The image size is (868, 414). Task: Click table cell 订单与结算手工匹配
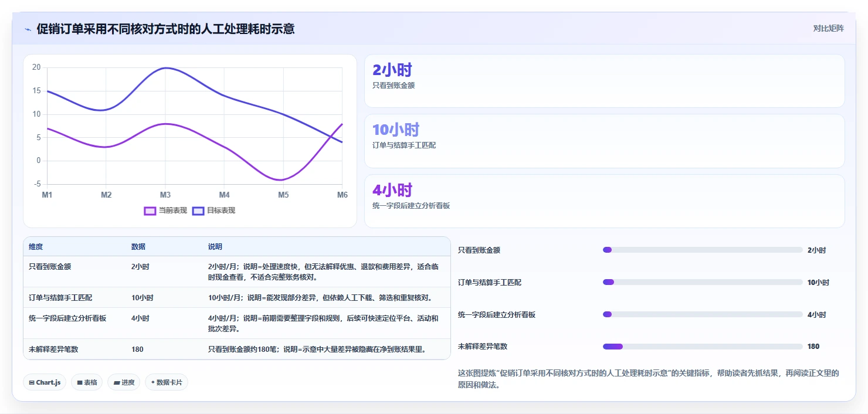click(x=60, y=297)
